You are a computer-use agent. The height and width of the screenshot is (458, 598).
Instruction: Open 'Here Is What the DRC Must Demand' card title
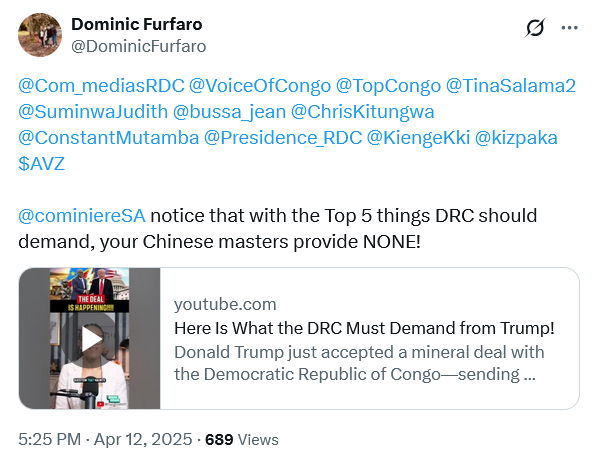[364, 328]
